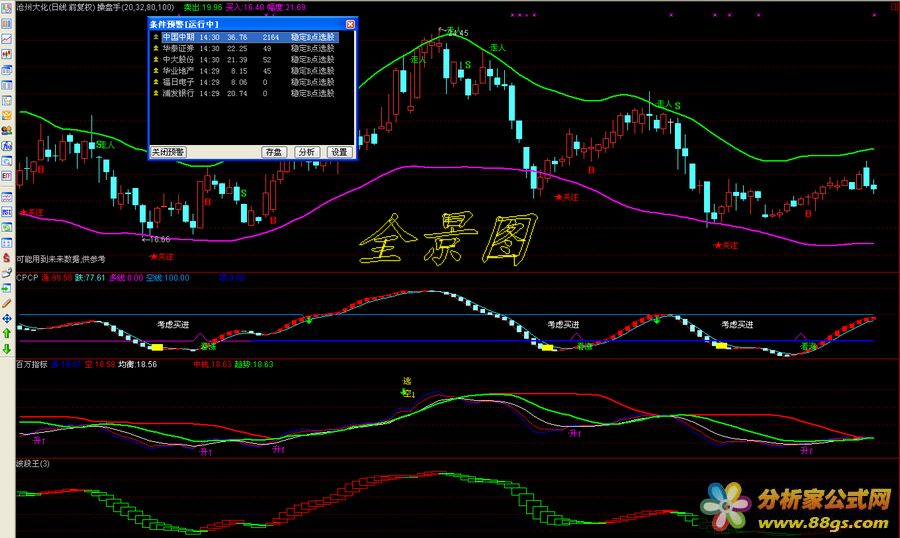The width and height of the screenshot is (900, 538).
Task: Click the CPCP indicator label
Action: (27, 278)
